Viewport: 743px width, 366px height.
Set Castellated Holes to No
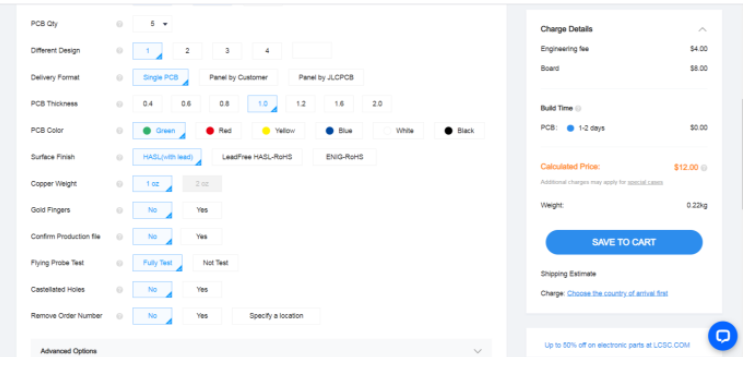[x=153, y=289]
